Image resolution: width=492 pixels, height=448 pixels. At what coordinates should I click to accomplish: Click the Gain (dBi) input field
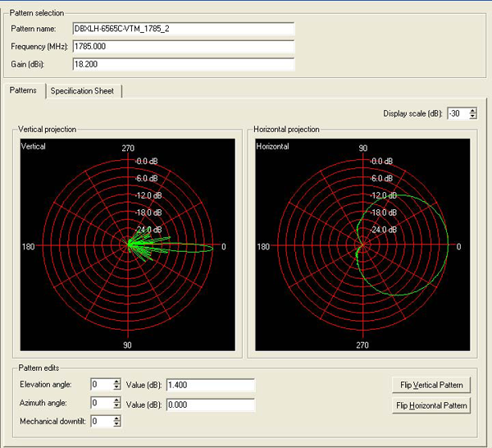pos(182,65)
